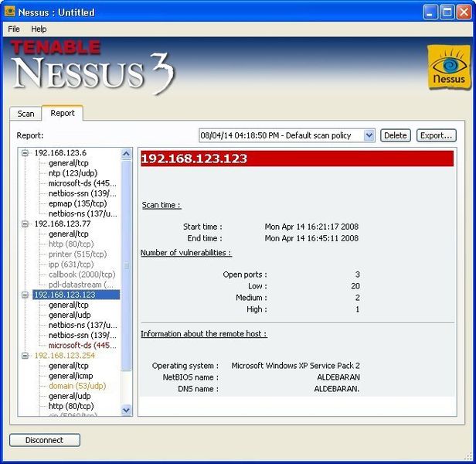Open the File menu
Screen dimensions: 476x464
(14, 29)
